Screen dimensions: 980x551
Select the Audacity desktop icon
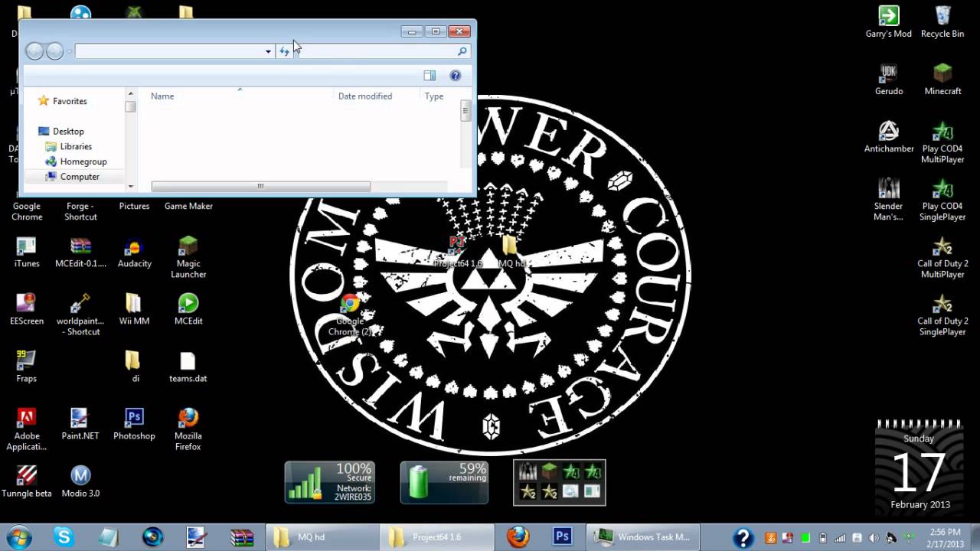tap(134, 251)
